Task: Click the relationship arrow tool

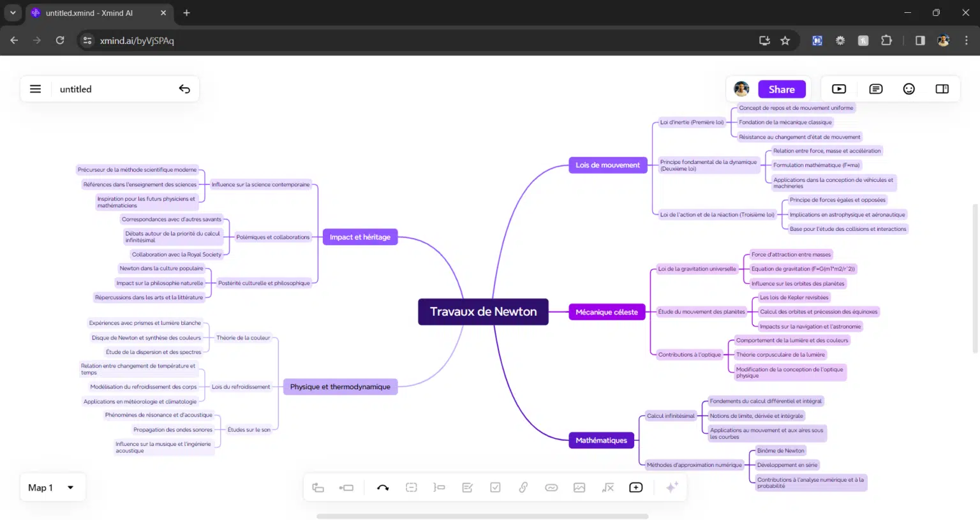Action: pos(383,487)
